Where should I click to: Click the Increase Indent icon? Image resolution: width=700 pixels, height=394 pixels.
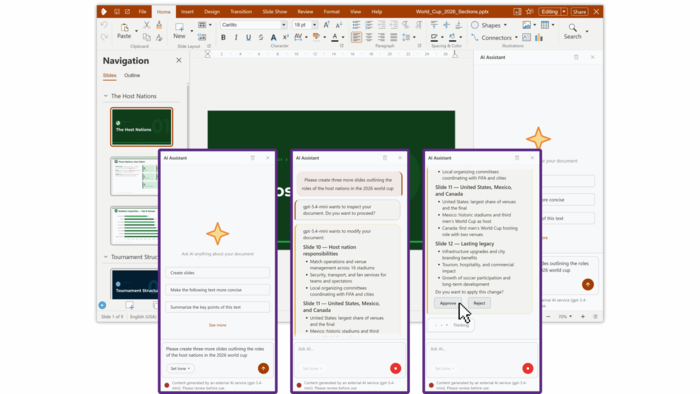click(381, 25)
